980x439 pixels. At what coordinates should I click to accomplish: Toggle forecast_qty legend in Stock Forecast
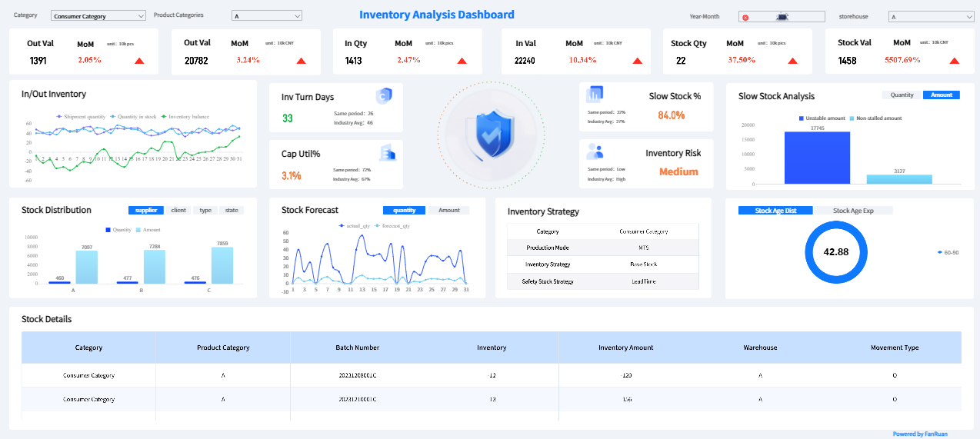[391, 226]
